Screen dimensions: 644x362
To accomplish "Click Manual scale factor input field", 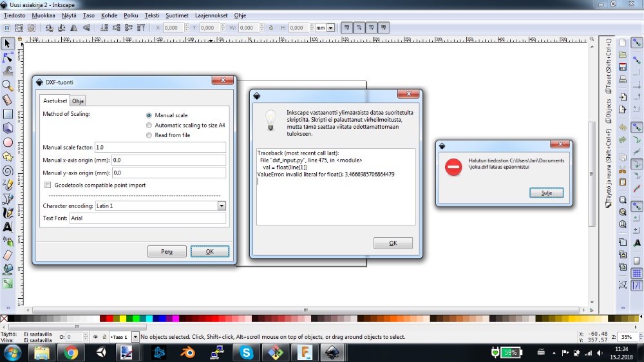I will click(x=160, y=147).
